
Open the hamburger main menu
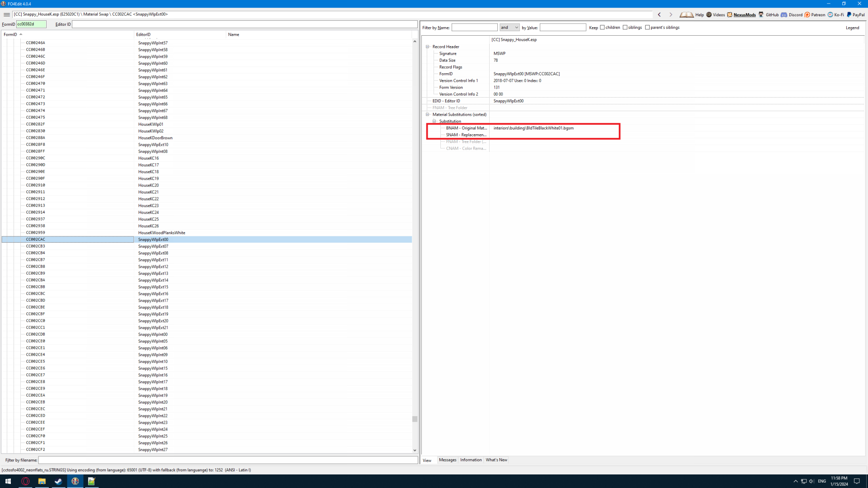pos(7,14)
